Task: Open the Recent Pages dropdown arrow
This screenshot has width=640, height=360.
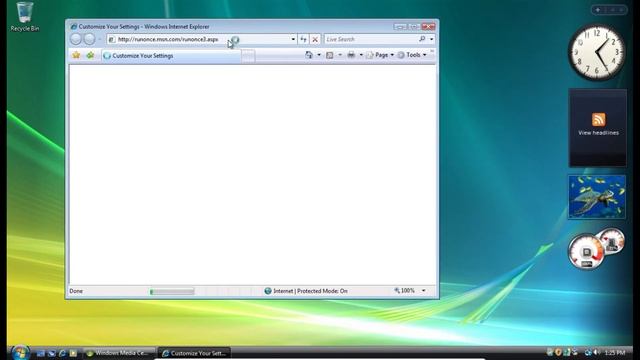Action: point(100,39)
